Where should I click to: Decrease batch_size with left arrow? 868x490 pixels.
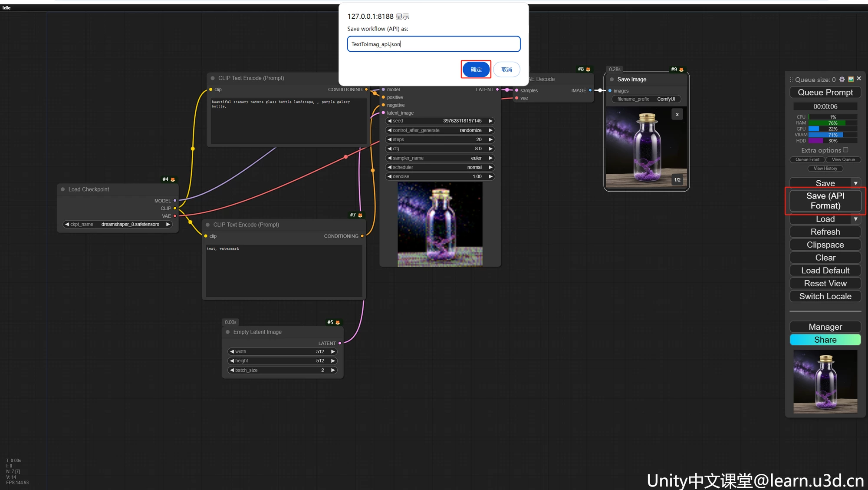click(232, 370)
